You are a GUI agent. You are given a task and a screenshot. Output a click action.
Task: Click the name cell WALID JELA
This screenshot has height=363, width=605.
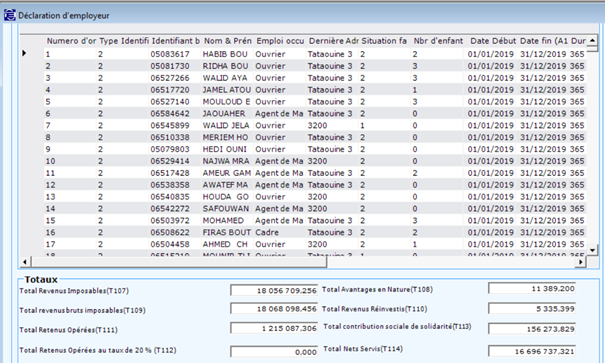coord(226,125)
